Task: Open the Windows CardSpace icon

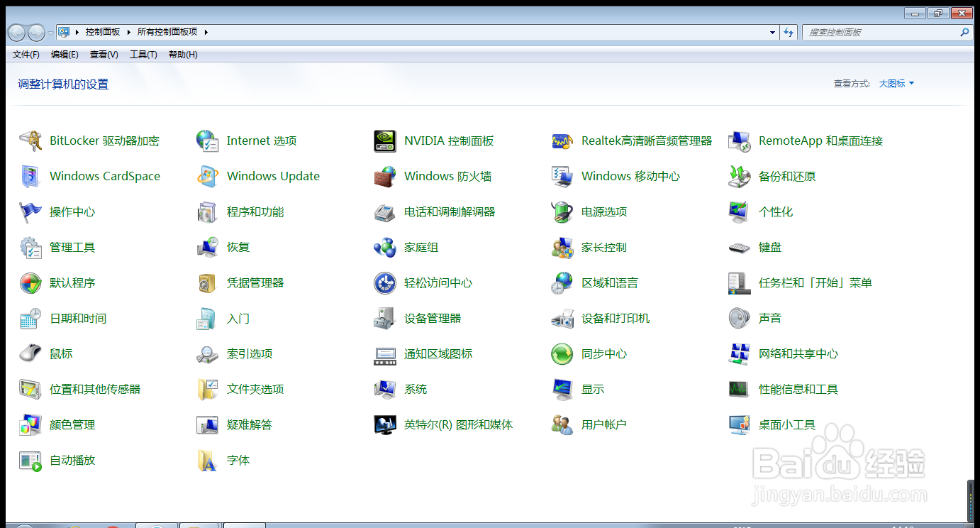Action: click(30, 176)
